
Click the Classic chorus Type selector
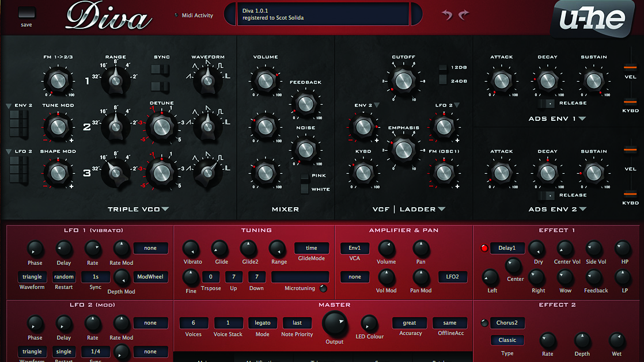click(507, 340)
